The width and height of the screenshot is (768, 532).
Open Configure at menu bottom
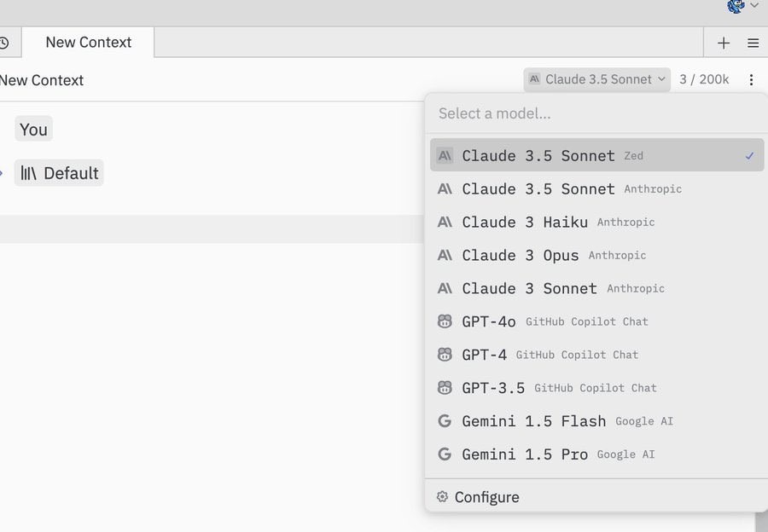coord(596,497)
